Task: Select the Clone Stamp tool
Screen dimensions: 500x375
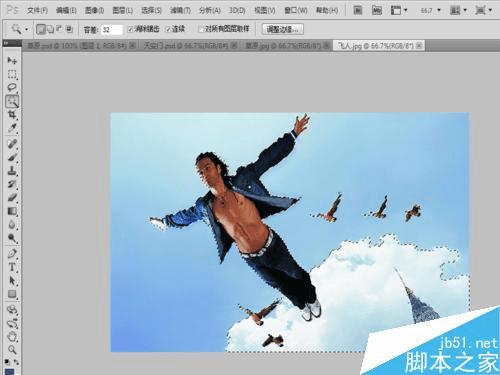Action: coord(12,171)
